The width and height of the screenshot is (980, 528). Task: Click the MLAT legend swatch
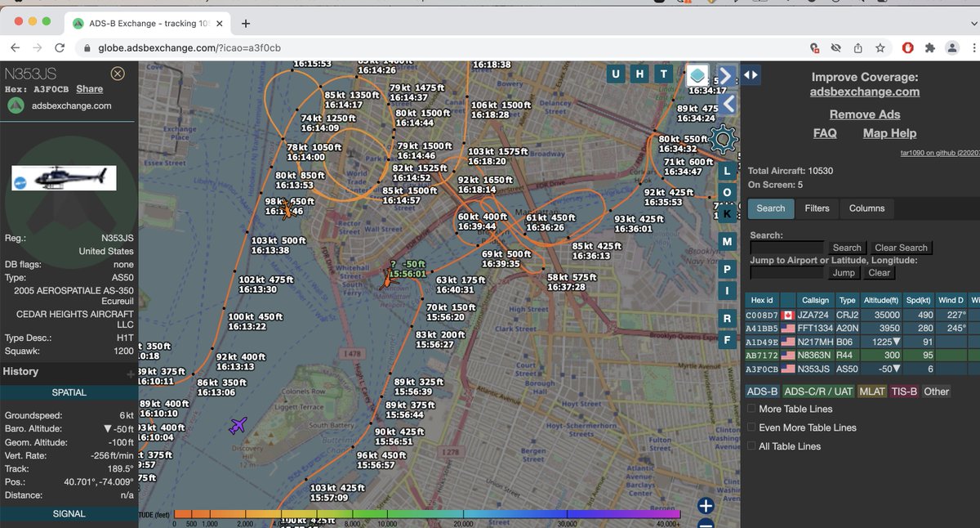872,392
